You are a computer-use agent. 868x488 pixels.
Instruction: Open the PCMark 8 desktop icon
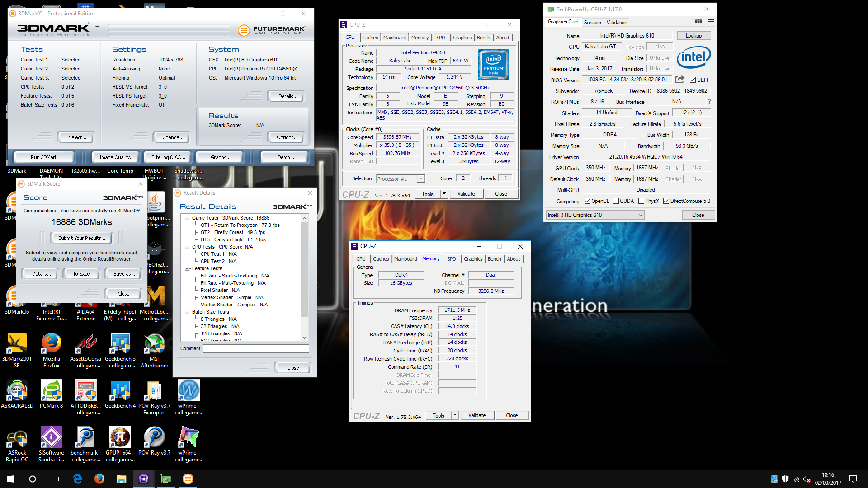[52, 394]
